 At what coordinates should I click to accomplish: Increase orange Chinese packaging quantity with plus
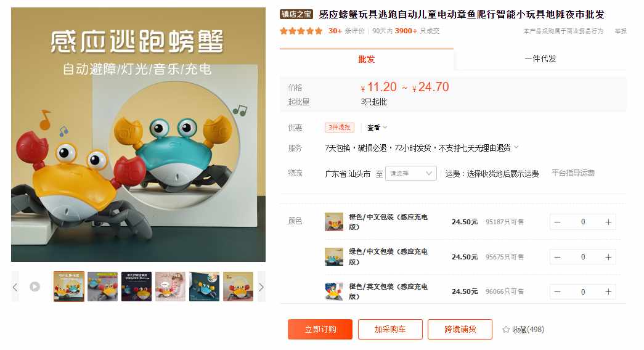click(x=608, y=222)
